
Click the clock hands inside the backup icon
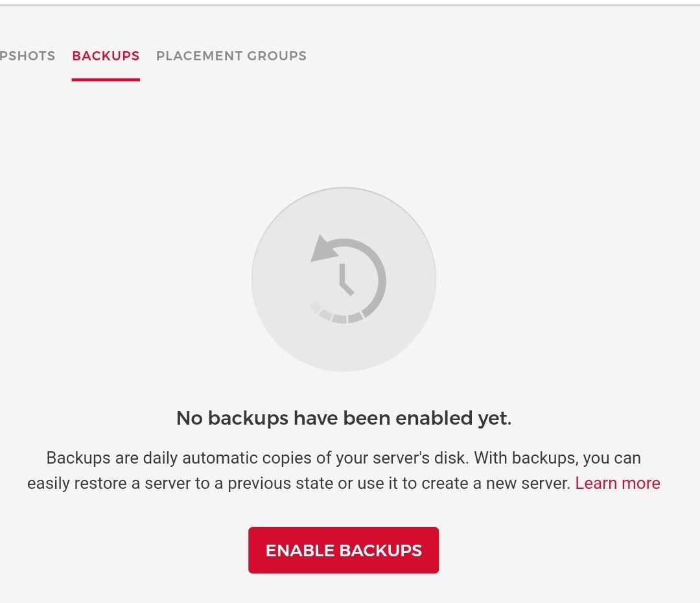(x=345, y=280)
